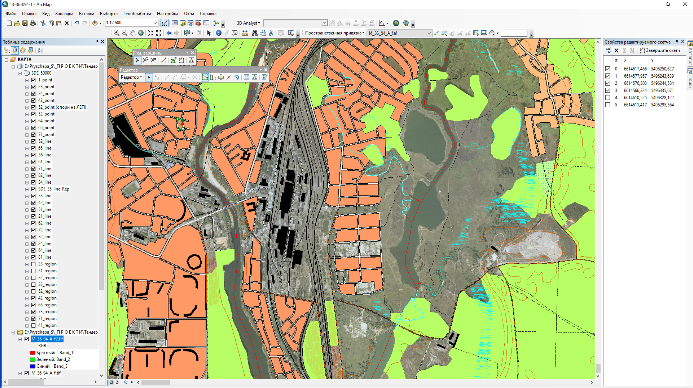Collapse second folder group in contents tree
The height and width of the screenshot is (388, 693).
13,332
